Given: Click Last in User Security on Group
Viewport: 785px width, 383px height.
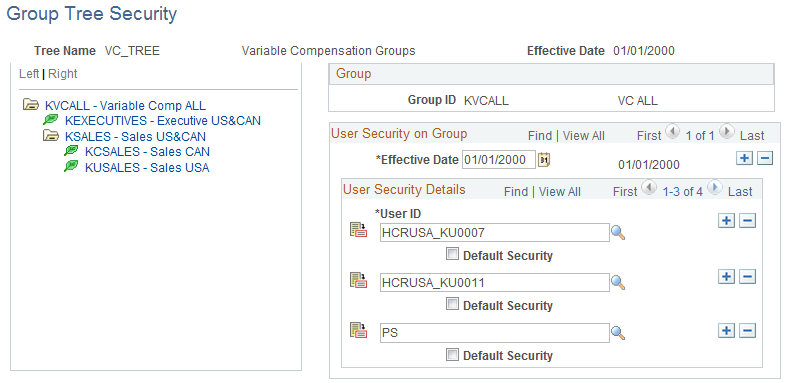Looking at the screenshot, I should coord(752,136).
